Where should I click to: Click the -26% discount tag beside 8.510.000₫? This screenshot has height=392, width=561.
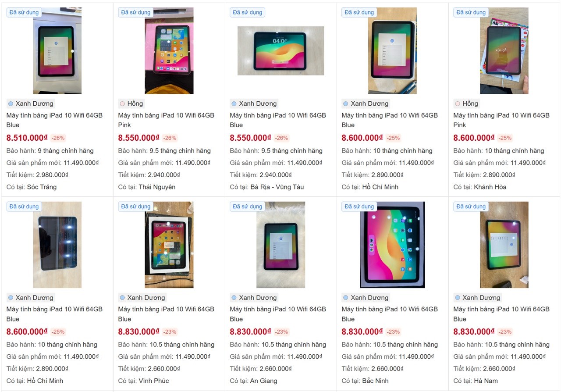click(58, 138)
